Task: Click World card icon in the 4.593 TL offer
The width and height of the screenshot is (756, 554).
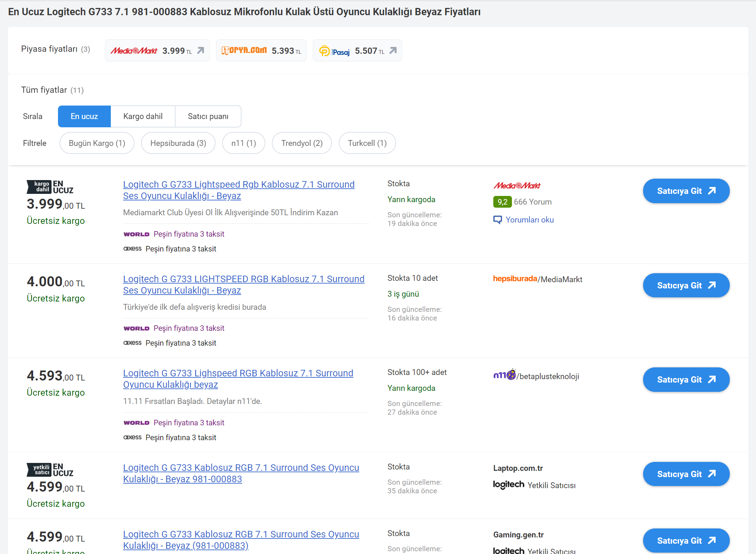Action: 136,423
